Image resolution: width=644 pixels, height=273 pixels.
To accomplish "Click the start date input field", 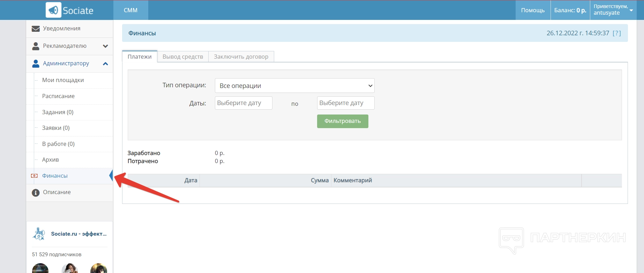I will coord(244,103).
